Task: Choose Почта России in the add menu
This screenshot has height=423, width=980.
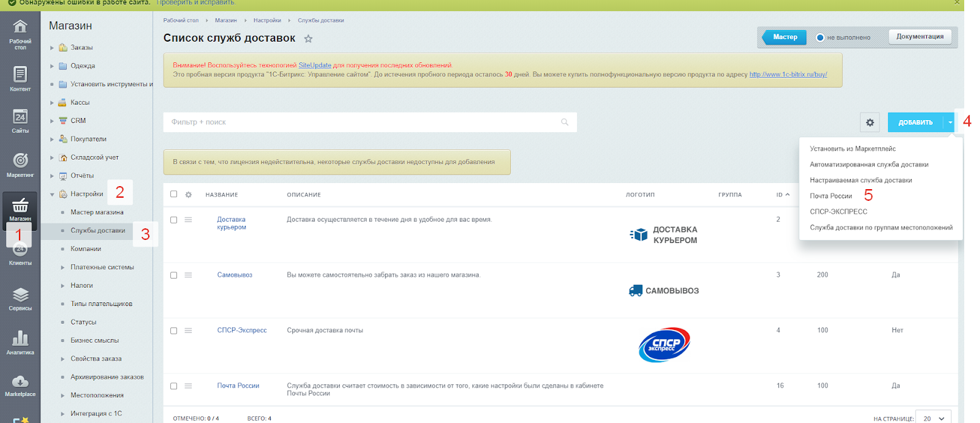Action: click(x=831, y=196)
